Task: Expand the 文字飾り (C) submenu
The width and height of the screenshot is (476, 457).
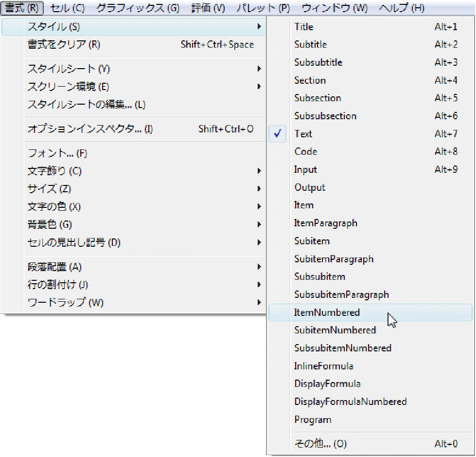Action: coord(134,171)
